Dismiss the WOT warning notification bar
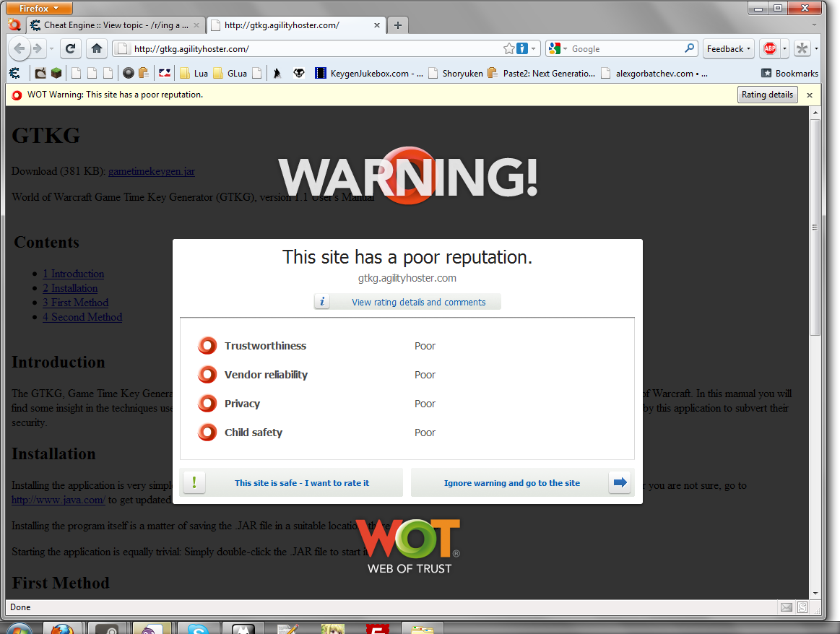840x634 pixels. (810, 95)
